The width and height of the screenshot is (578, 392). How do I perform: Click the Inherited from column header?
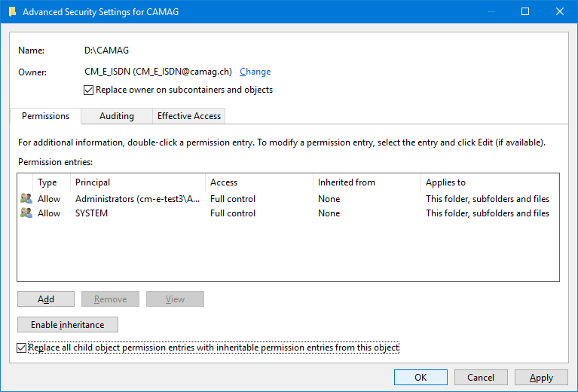(366, 182)
